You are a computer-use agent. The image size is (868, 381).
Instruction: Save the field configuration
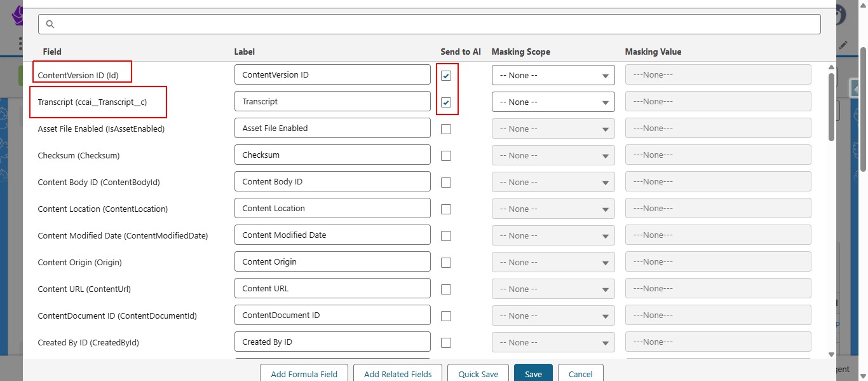533,374
